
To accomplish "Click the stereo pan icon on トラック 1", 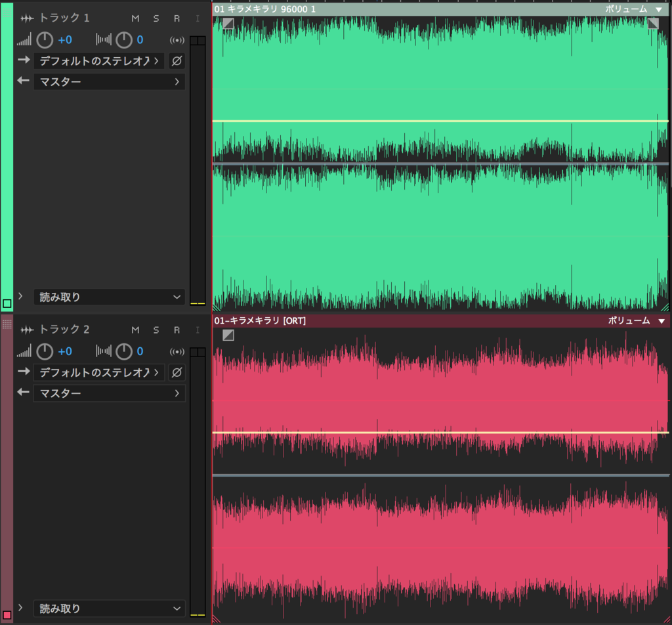I will click(x=104, y=40).
